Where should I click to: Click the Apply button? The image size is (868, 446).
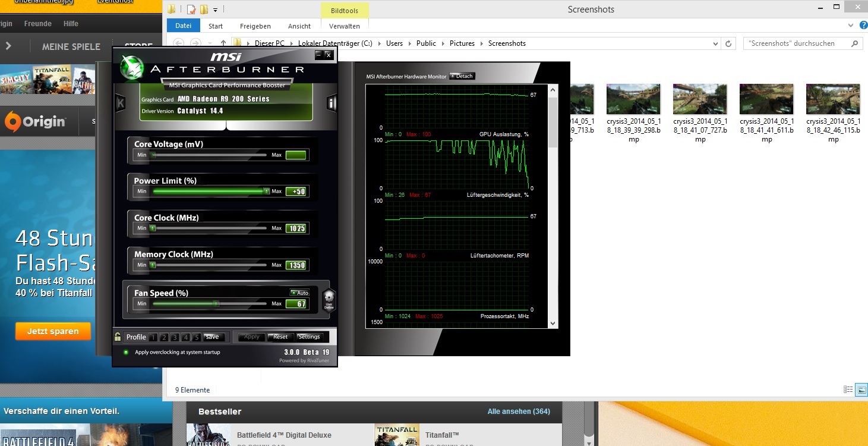tap(252, 337)
